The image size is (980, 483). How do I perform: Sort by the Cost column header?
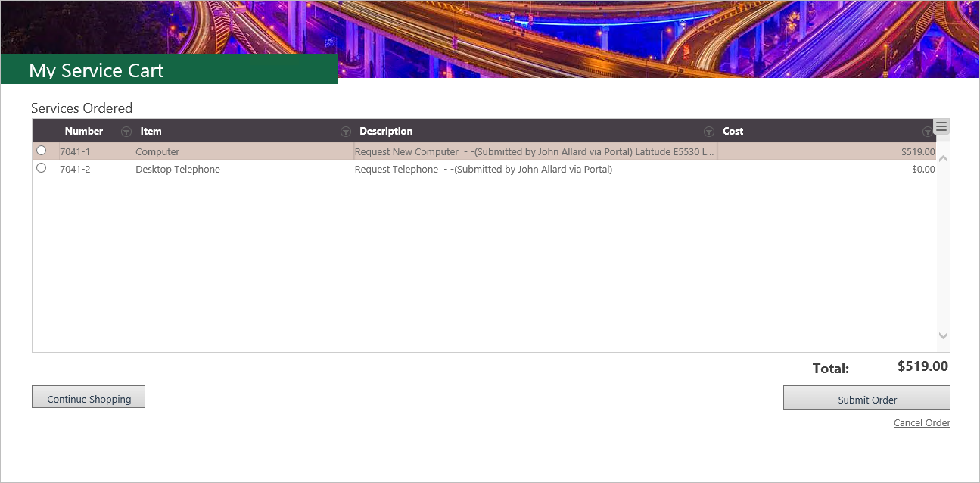733,131
